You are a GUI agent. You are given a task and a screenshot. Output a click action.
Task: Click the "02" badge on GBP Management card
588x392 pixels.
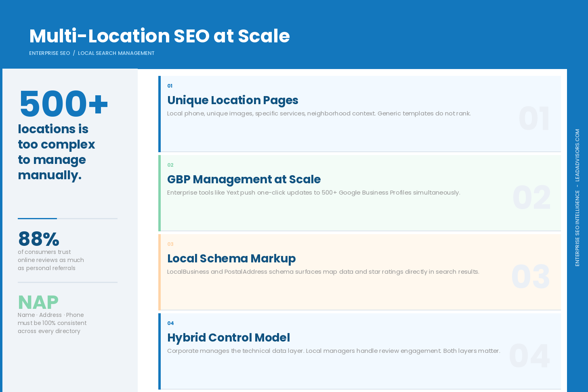[x=170, y=165]
